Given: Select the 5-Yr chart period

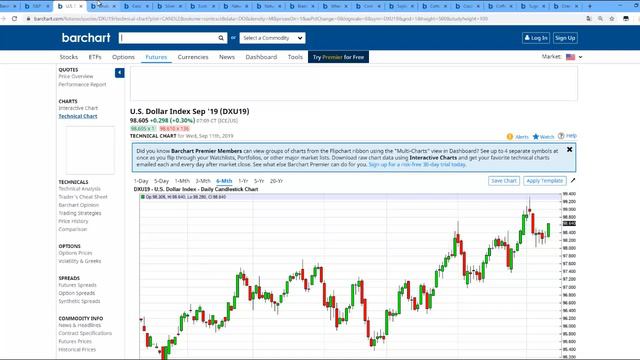Looking at the screenshot, I should (259, 181).
